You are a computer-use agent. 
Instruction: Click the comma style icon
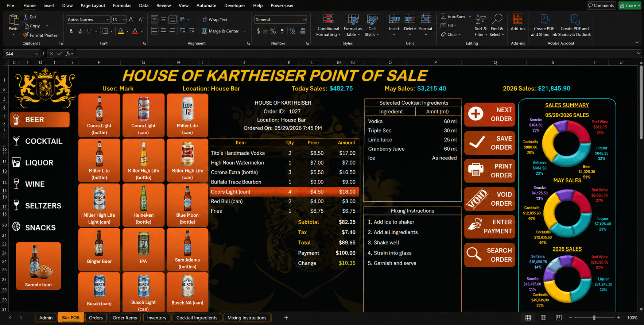coord(282,31)
